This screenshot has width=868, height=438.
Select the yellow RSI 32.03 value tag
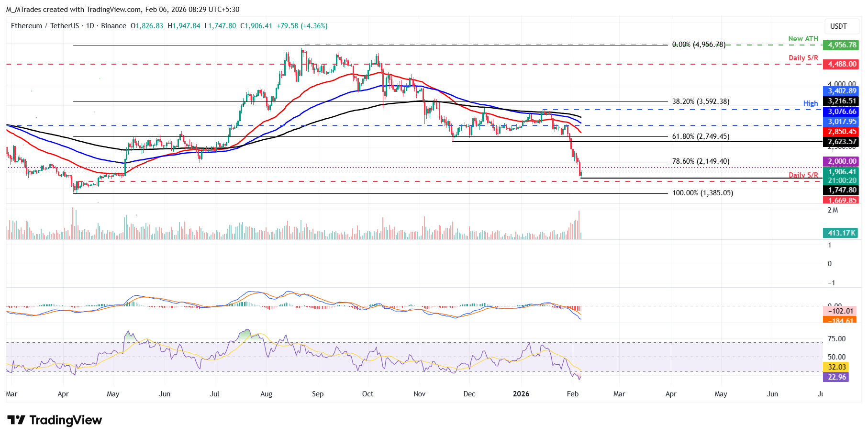836,367
